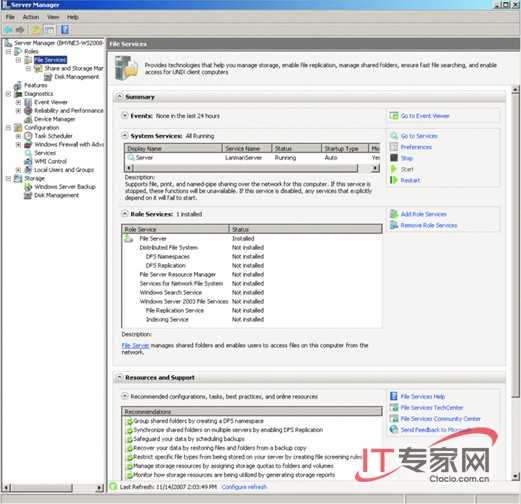Click the Add Role Services icon
This screenshot has height=504, width=521.
pos(394,214)
